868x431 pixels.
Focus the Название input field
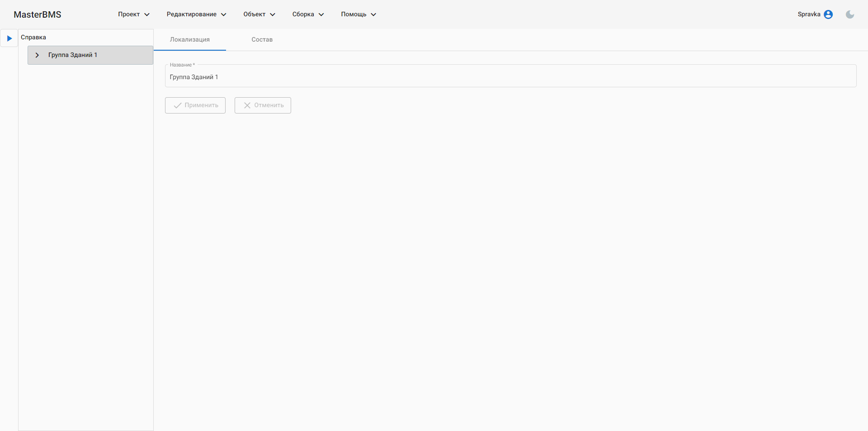coord(510,77)
